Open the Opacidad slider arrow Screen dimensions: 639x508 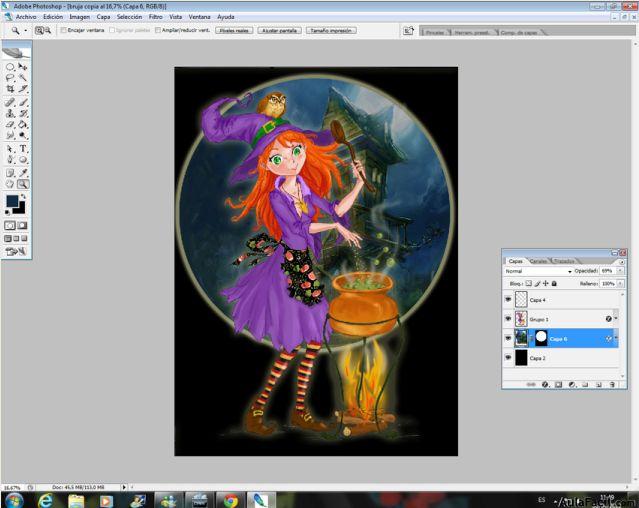[620, 271]
